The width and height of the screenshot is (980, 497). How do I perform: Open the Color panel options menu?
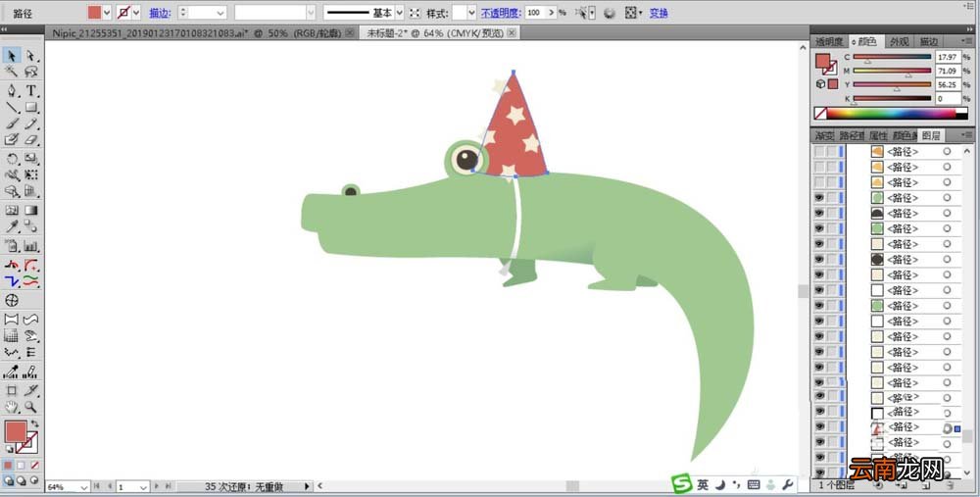967,40
